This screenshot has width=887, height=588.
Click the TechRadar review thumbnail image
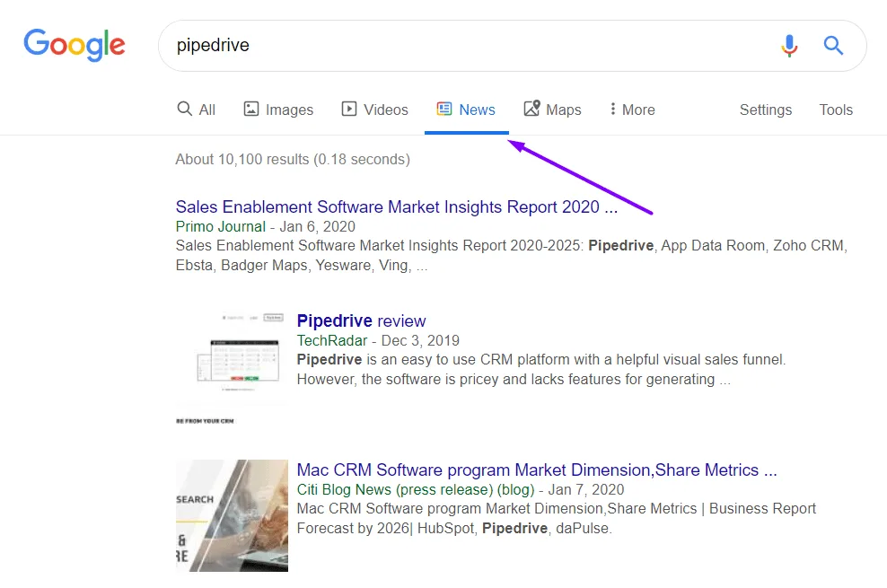[232, 368]
